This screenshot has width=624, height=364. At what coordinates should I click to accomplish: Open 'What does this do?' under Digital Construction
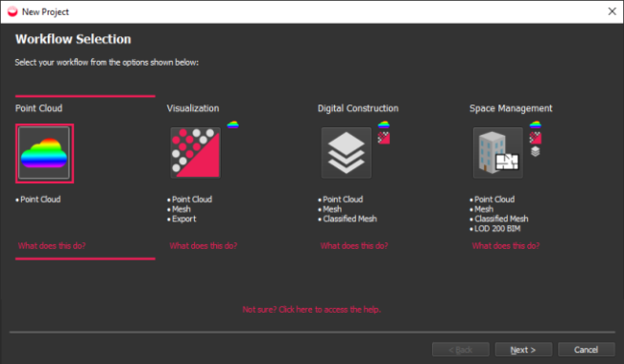coord(354,246)
